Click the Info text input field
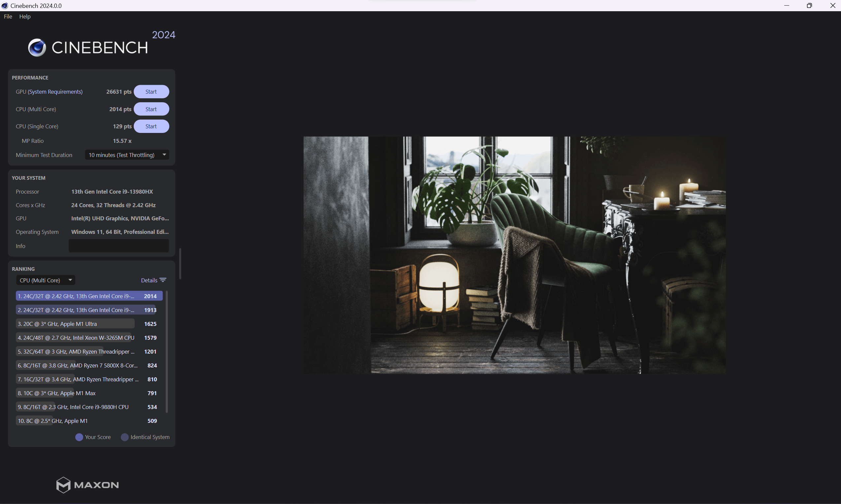Image resolution: width=841 pixels, height=504 pixels. point(118,246)
